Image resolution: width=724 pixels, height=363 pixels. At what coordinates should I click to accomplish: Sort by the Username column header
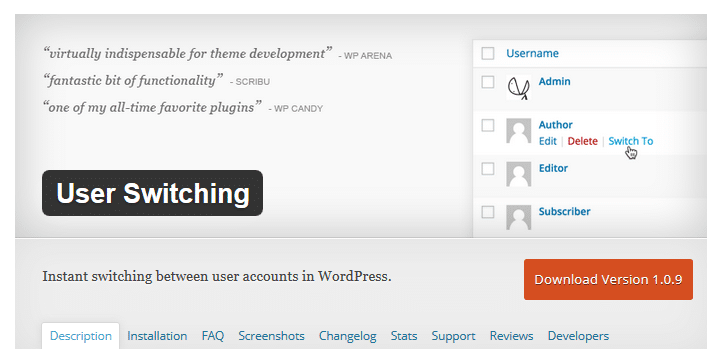coord(532,54)
